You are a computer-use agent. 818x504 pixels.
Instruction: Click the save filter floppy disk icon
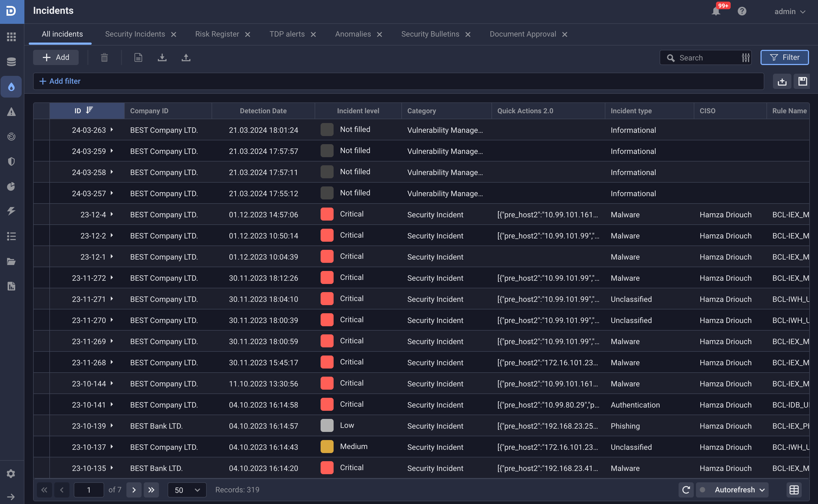click(802, 81)
